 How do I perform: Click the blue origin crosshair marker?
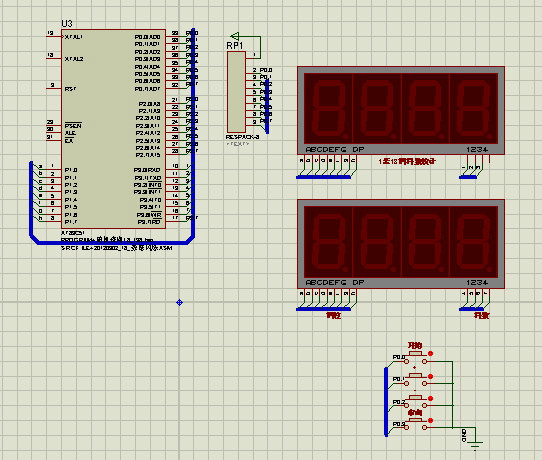[x=179, y=302]
